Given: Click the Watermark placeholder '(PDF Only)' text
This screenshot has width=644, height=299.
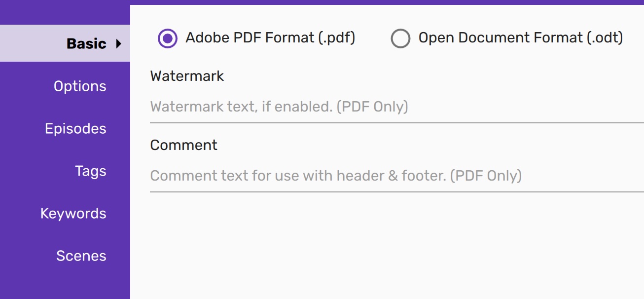Looking at the screenshot, I should (x=372, y=107).
